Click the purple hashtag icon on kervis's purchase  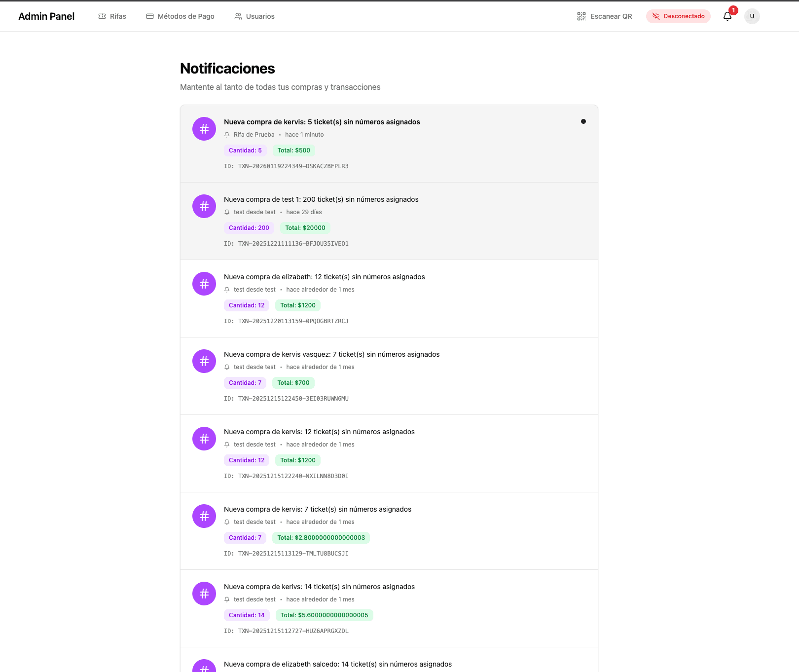click(204, 128)
